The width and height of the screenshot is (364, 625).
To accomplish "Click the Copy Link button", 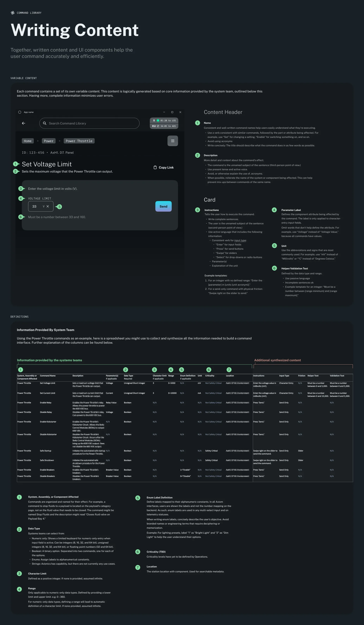I will tap(163, 167).
